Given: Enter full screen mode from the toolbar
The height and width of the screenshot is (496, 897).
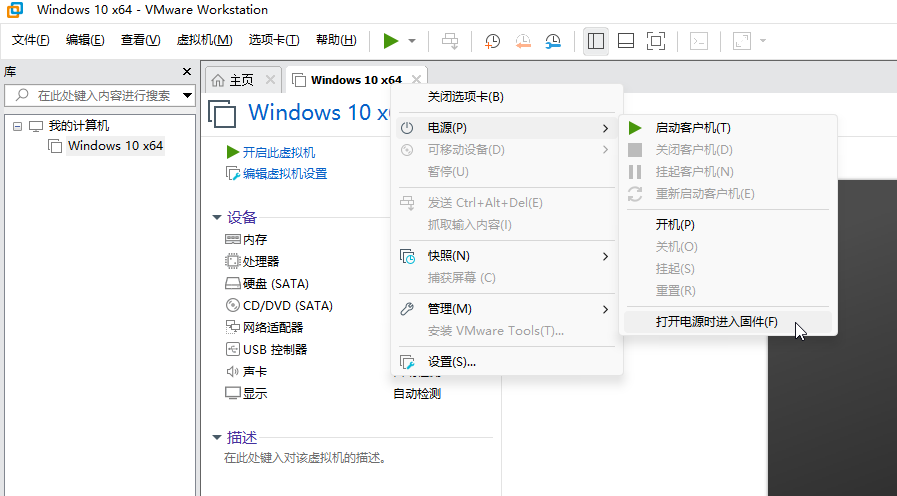Looking at the screenshot, I should pyautogui.click(x=656, y=41).
